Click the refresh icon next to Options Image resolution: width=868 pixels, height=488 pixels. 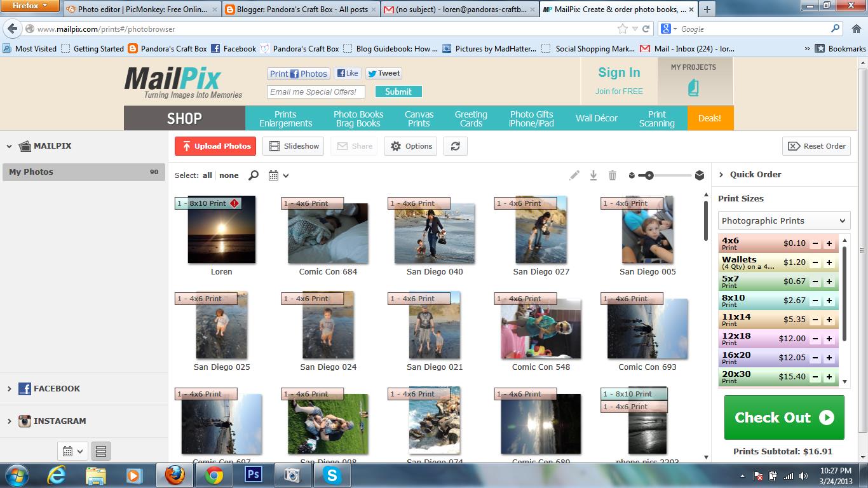coord(455,146)
